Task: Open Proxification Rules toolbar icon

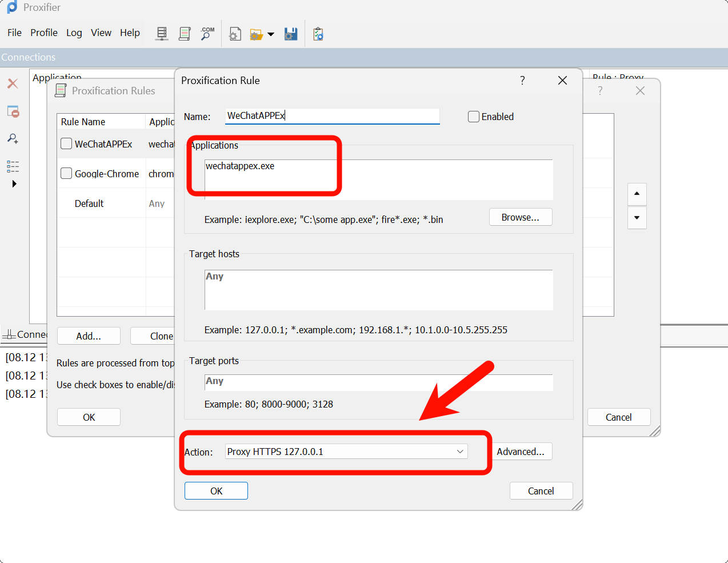Action: pyautogui.click(x=185, y=34)
